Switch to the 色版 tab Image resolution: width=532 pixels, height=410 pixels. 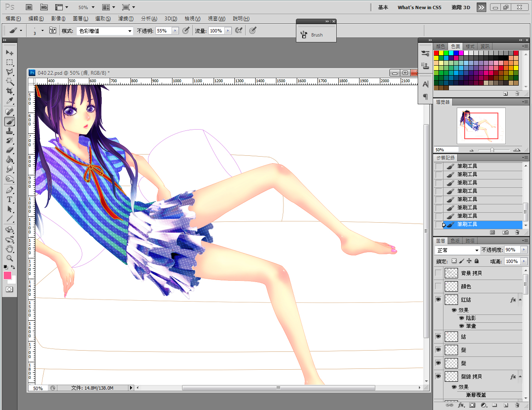pyautogui.click(x=456, y=241)
